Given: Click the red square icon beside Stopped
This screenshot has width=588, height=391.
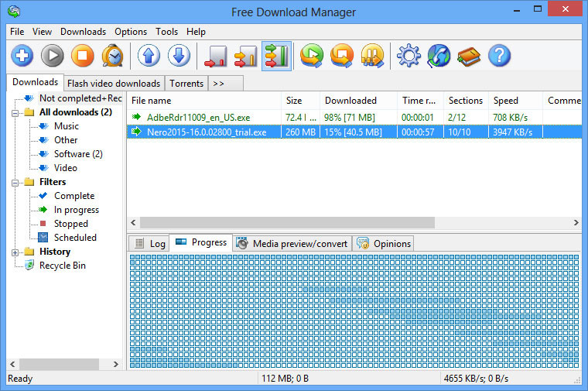Looking at the screenshot, I should 43,224.
